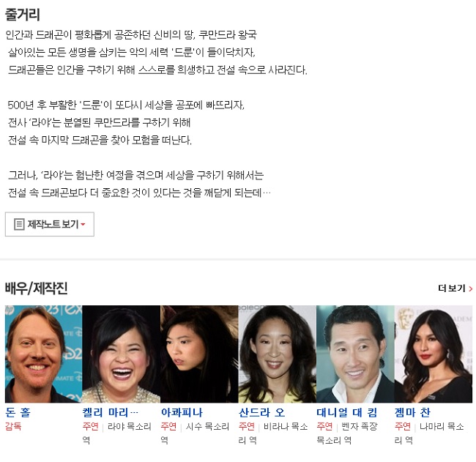Click the 줄거리 section heading
The height and width of the screenshot is (462, 476).
click(x=23, y=14)
